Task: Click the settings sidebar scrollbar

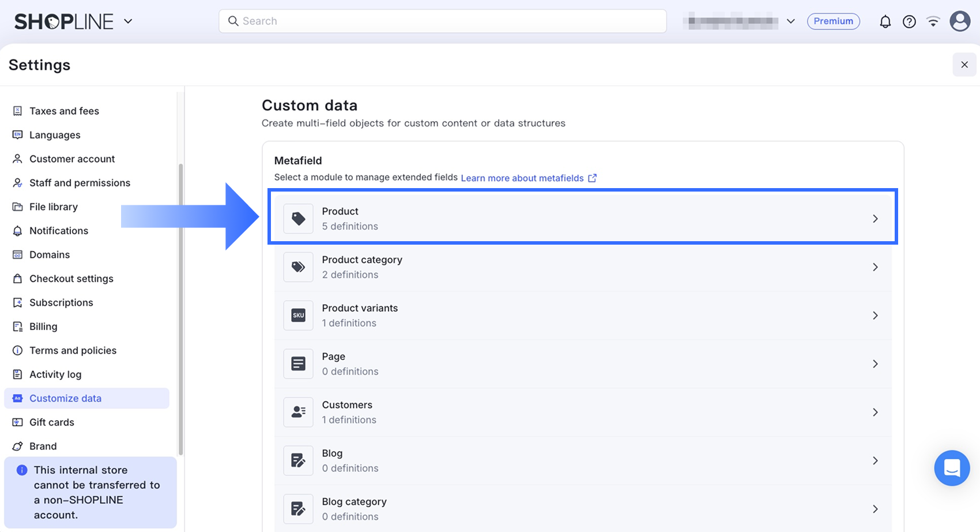Action: tap(180, 309)
